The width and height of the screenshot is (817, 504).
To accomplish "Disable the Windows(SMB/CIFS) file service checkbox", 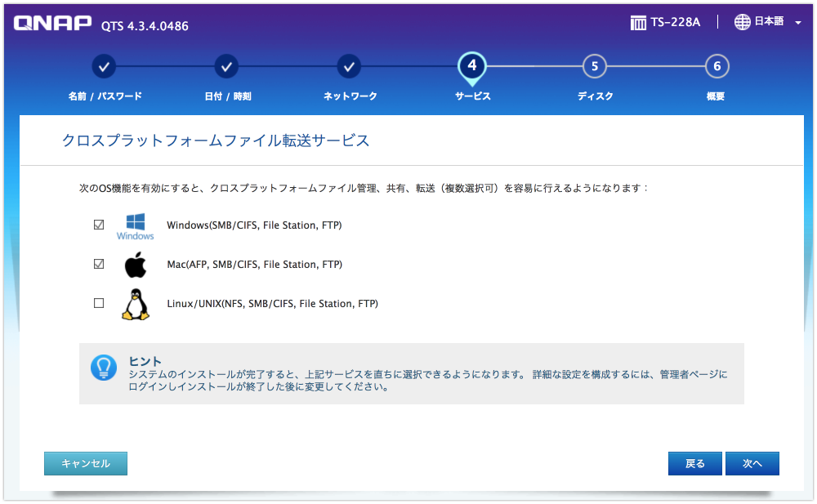I will (x=99, y=224).
